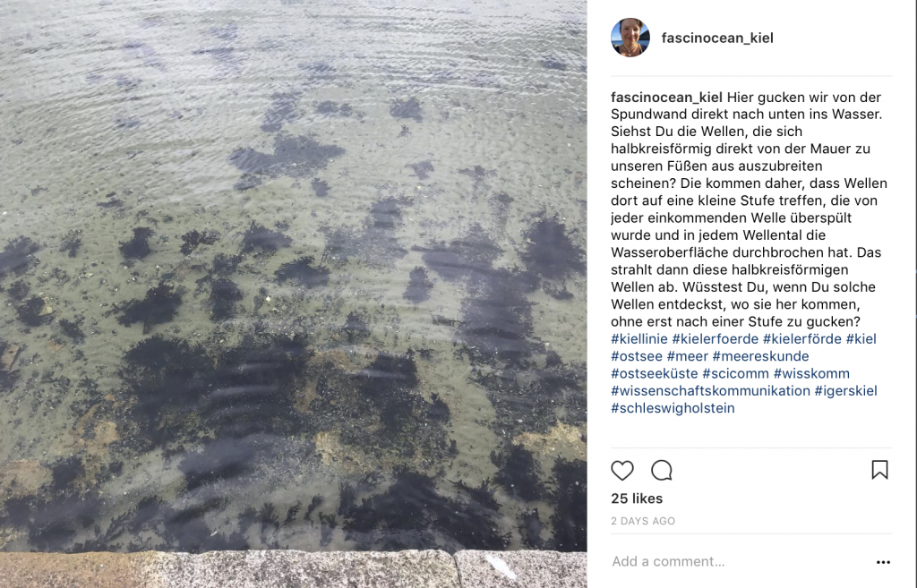Open more options three-dot menu
The height and width of the screenshot is (588, 917).
point(883,562)
